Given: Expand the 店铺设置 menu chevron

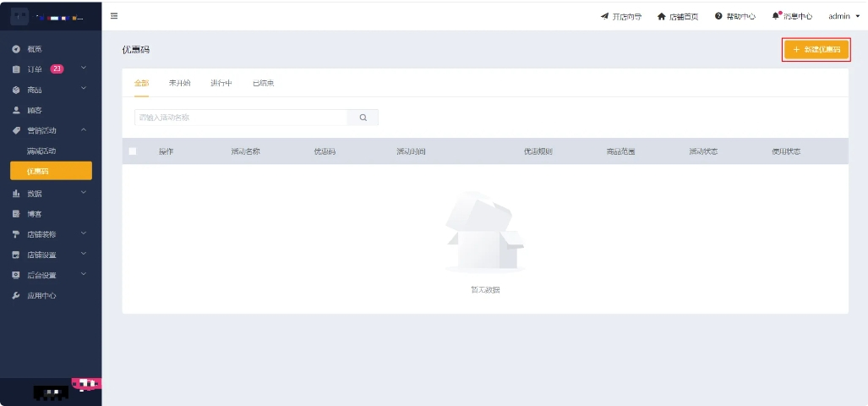Looking at the screenshot, I should (84, 254).
